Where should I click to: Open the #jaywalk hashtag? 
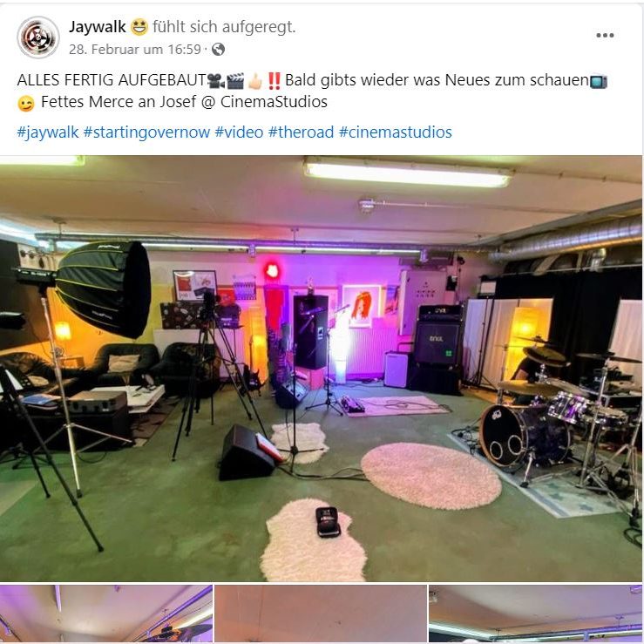click(x=48, y=132)
